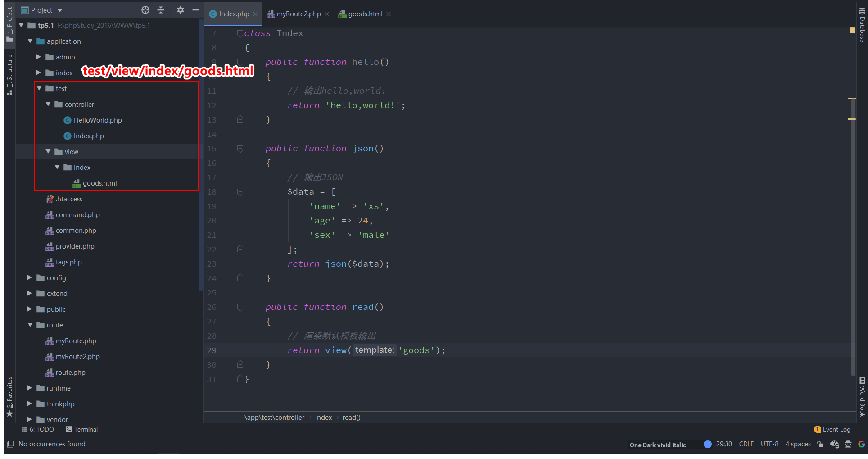Click the fold marker beside class Index
868x459 pixels.
[x=240, y=33]
